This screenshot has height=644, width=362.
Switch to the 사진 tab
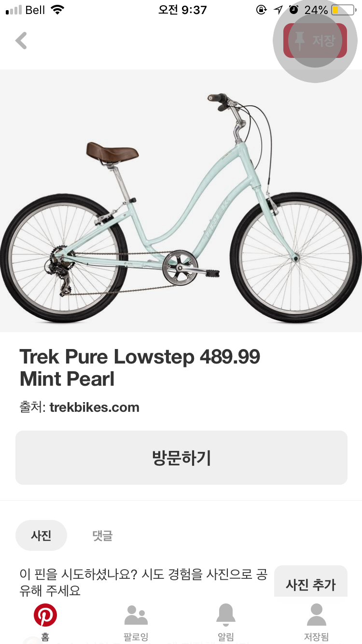point(42,535)
